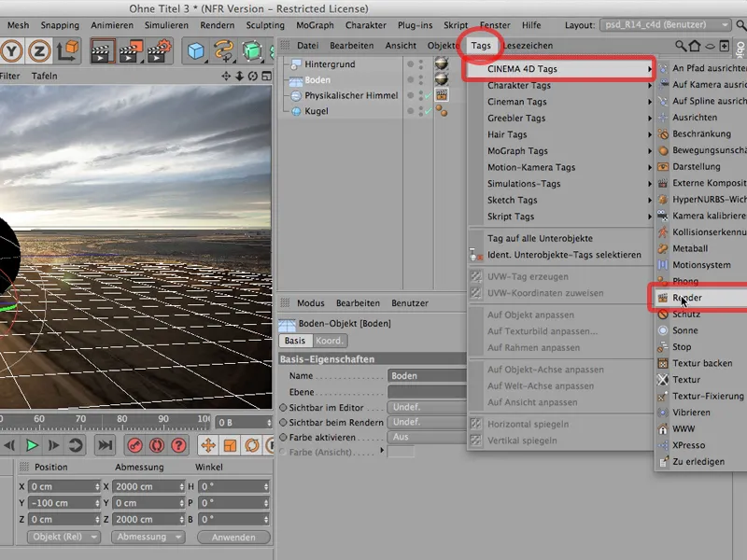Open Sichtbar im Editor Undef. dropdown
Viewport: 747px width, 560px height.
[x=427, y=407]
